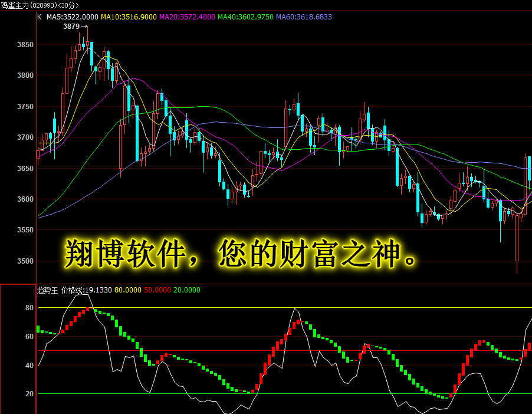Click the MA20:3572.4000 legend label
532x414 pixels.
(188, 17)
